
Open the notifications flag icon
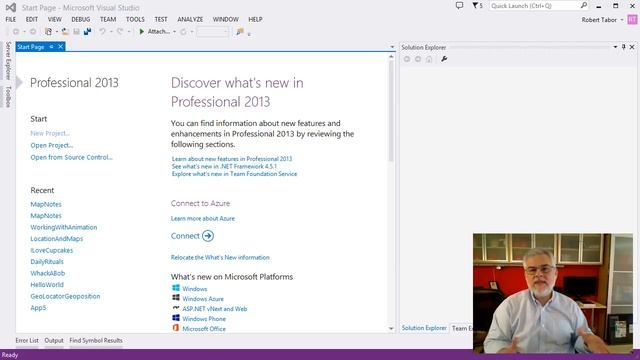pyautogui.click(x=476, y=6)
